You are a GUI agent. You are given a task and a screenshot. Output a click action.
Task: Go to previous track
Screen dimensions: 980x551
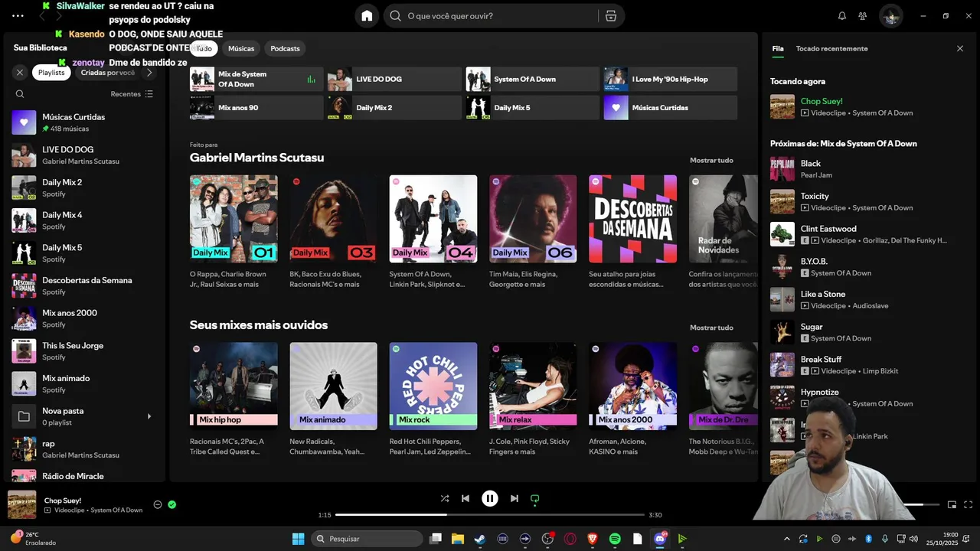point(465,498)
